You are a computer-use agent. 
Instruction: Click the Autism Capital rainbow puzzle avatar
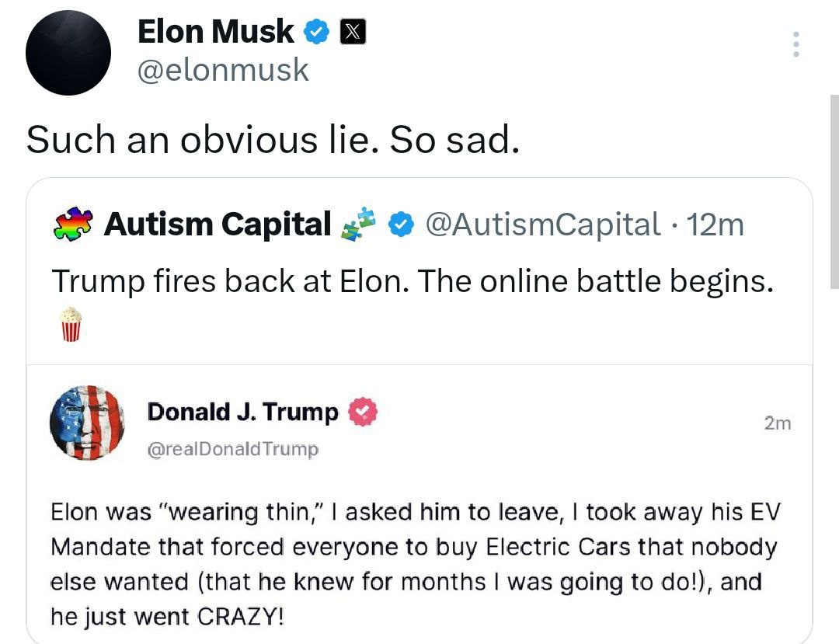coord(71,225)
